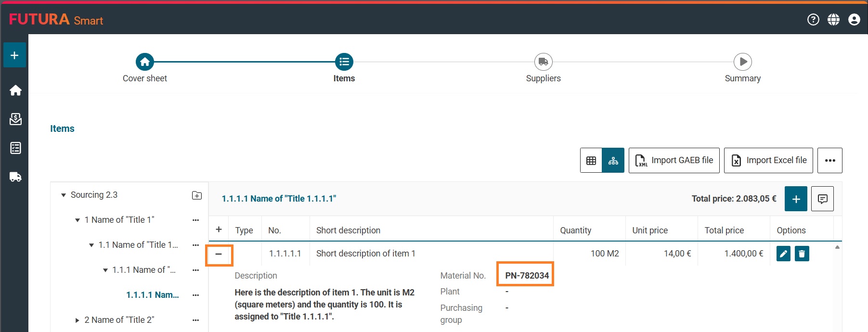Go to the Suppliers step
868x332 pixels.
pyautogui.click(x=543, y=62)
